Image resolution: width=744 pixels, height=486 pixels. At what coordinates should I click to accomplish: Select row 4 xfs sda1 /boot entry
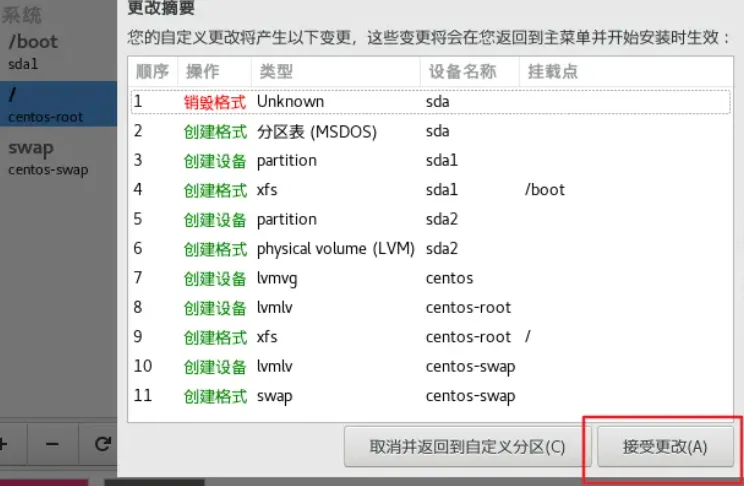(430, 190)
